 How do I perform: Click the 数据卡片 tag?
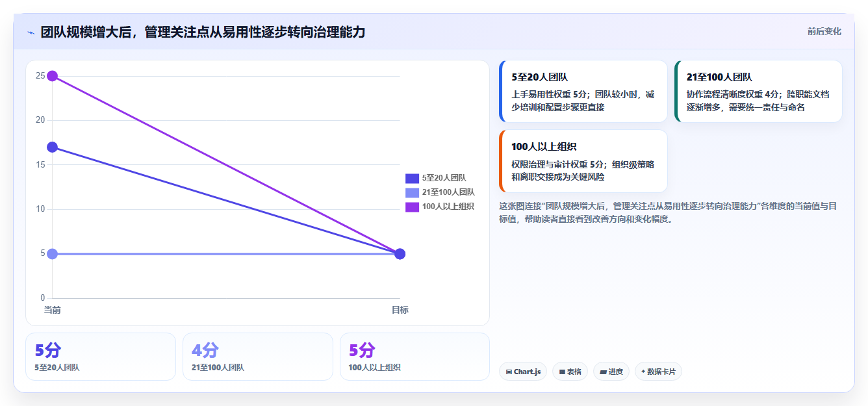pyautogui.click(x=658, y=372)
